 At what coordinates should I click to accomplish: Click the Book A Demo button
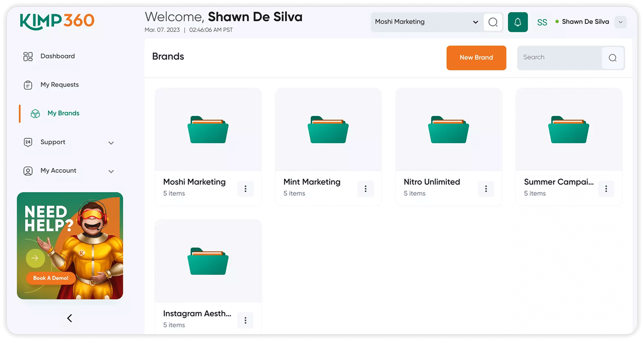tap(51, 278)
